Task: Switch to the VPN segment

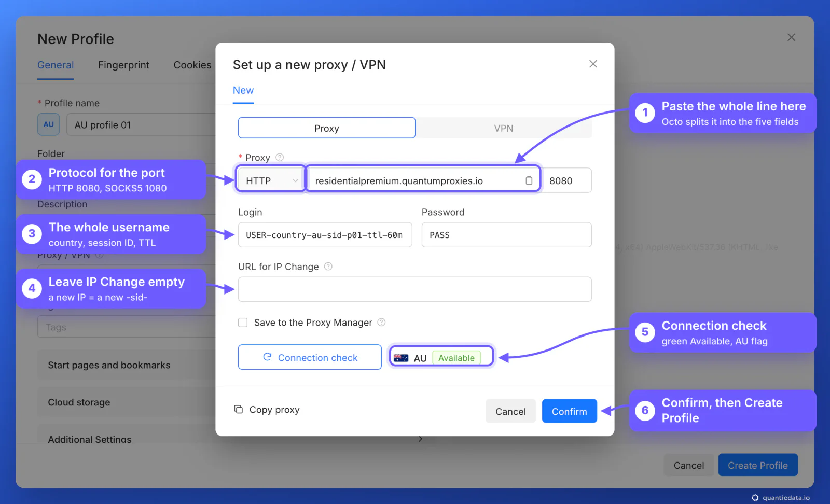Action: coord(504,128)
